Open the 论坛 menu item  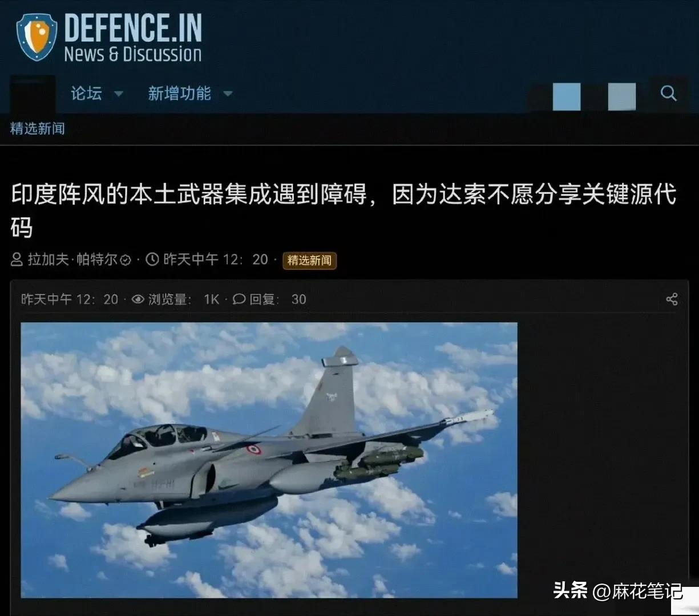coord(86,93)
